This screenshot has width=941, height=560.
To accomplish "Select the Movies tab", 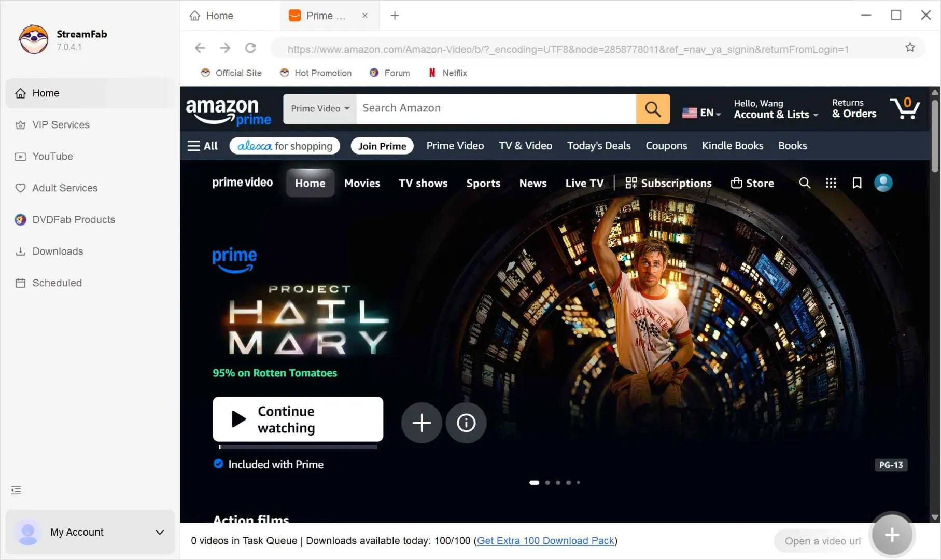I will [362, 183].
